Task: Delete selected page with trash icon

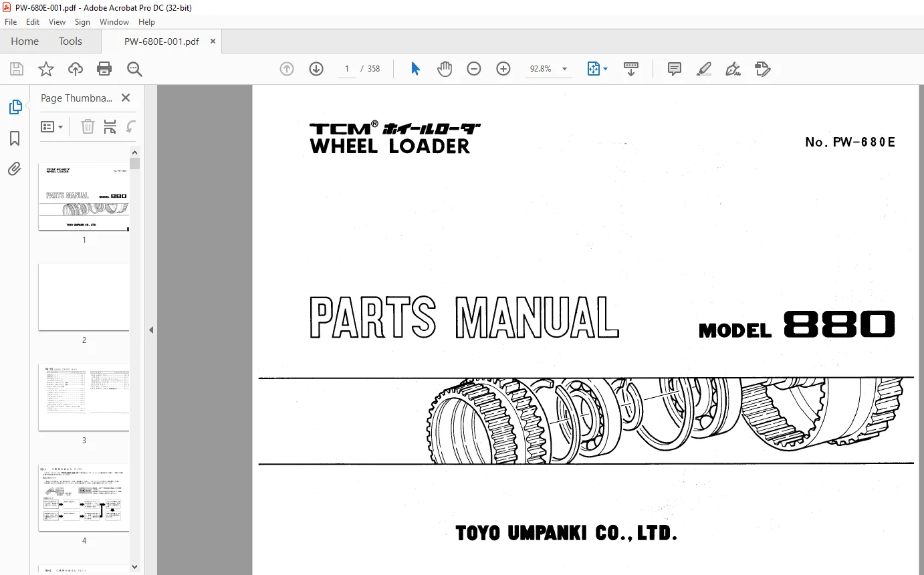Action: point(88,126)
